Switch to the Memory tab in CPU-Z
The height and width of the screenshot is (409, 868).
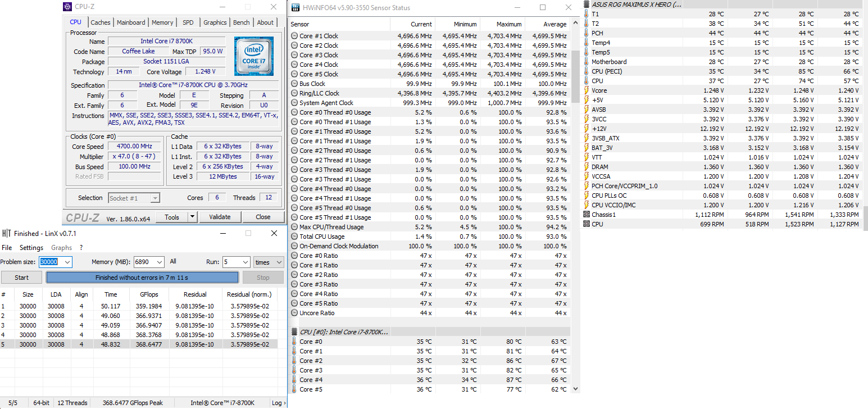tap(162, 22)
